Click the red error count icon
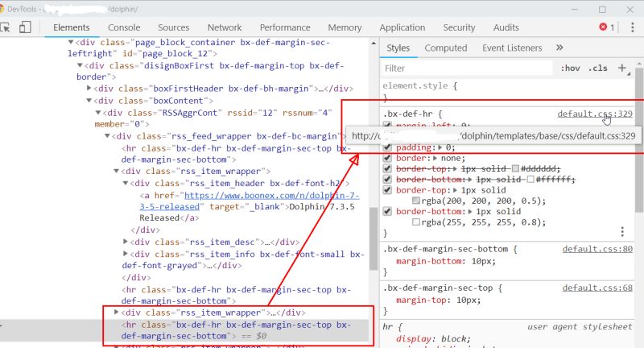The image size is (644, 348). [x=603, y=27]
